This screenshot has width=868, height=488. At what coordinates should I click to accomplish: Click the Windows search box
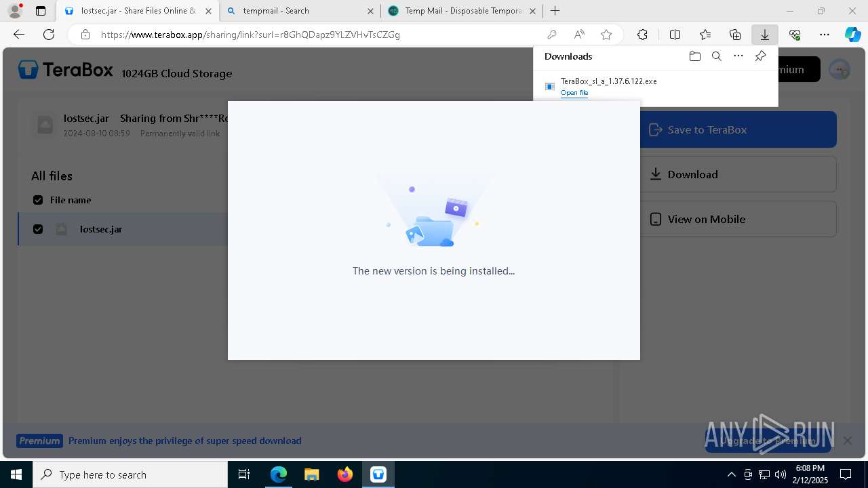tap(130, 474)
